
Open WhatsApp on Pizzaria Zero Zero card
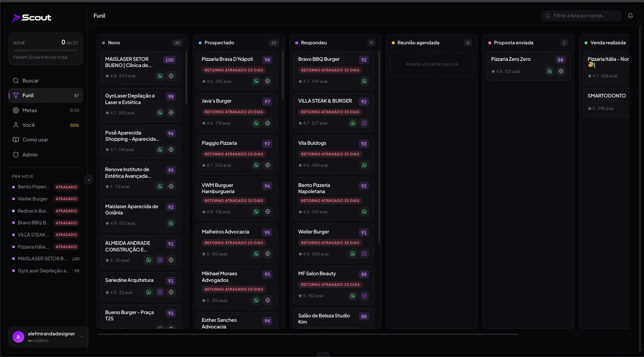tap(550, 71)
